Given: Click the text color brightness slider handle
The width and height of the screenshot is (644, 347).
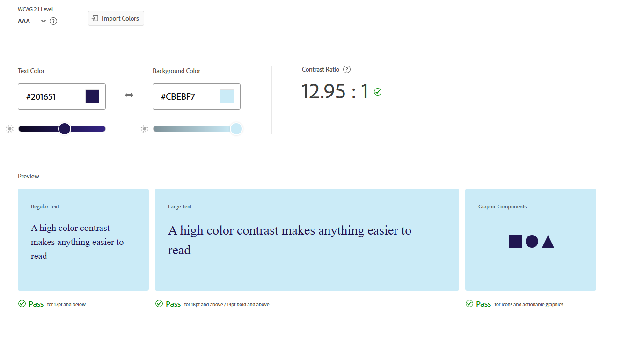Looking at the screenshot, I should (65, 129).
